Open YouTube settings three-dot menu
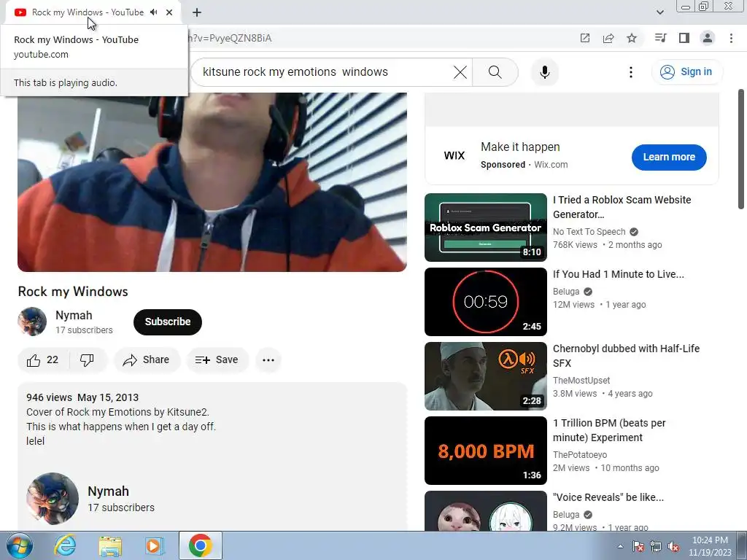This screenshot has width=747, height=560. [x=631, y=72]
